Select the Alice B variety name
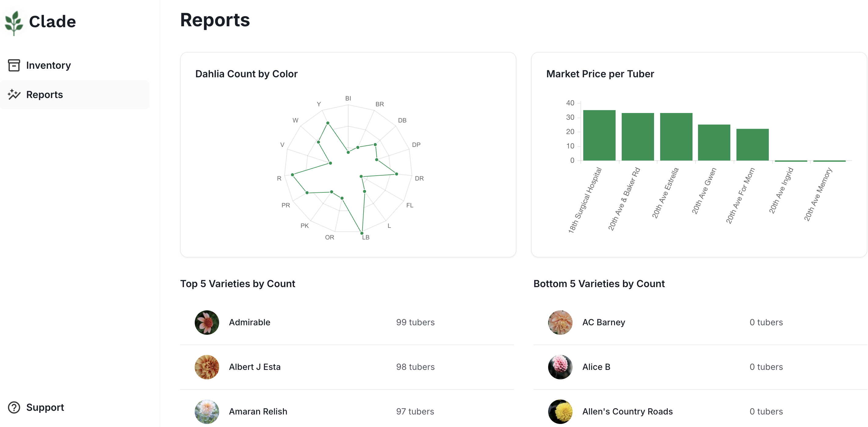The height and width of the screenshot is (427, 868). [596, 367]
